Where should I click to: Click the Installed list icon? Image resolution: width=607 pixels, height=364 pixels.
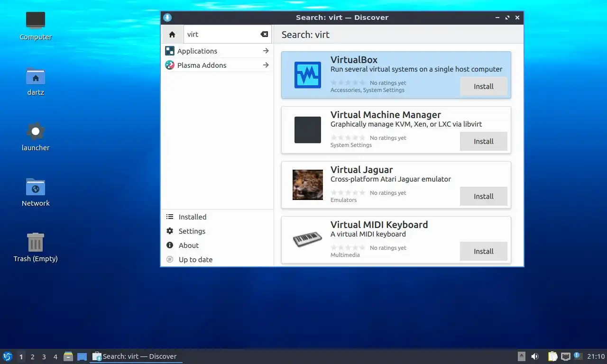click(170, 217)
